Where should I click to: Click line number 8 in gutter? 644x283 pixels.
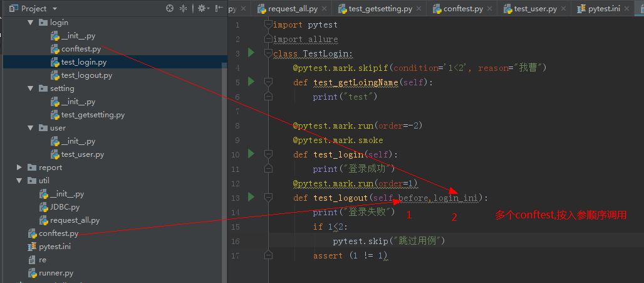[237, 126]
